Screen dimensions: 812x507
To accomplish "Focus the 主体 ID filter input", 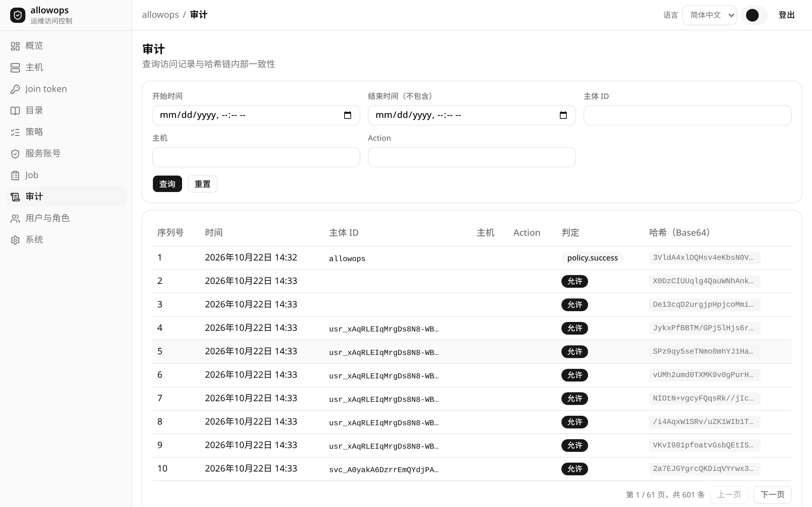I will pyautogui.click(x=687, y=115).
